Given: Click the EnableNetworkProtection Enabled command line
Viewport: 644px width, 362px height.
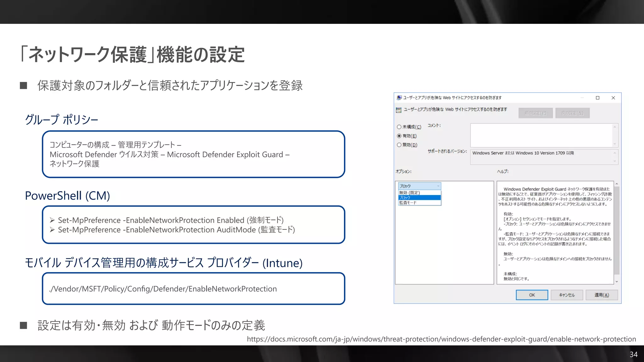Looking at the screenshot, I should click(x=171, y=220).
